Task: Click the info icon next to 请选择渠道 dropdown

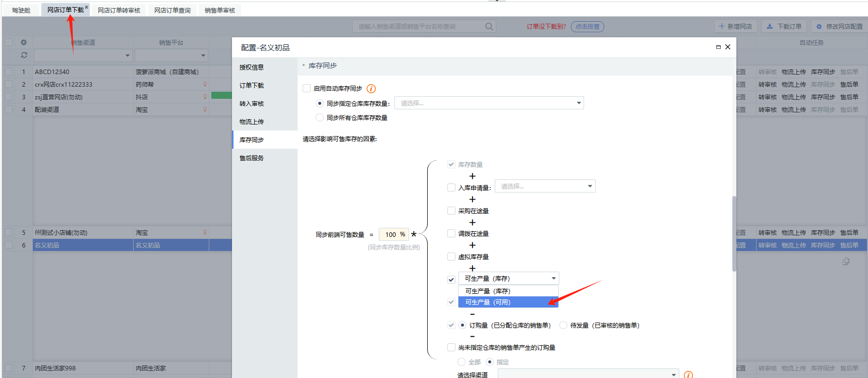Action: point(688,374)
